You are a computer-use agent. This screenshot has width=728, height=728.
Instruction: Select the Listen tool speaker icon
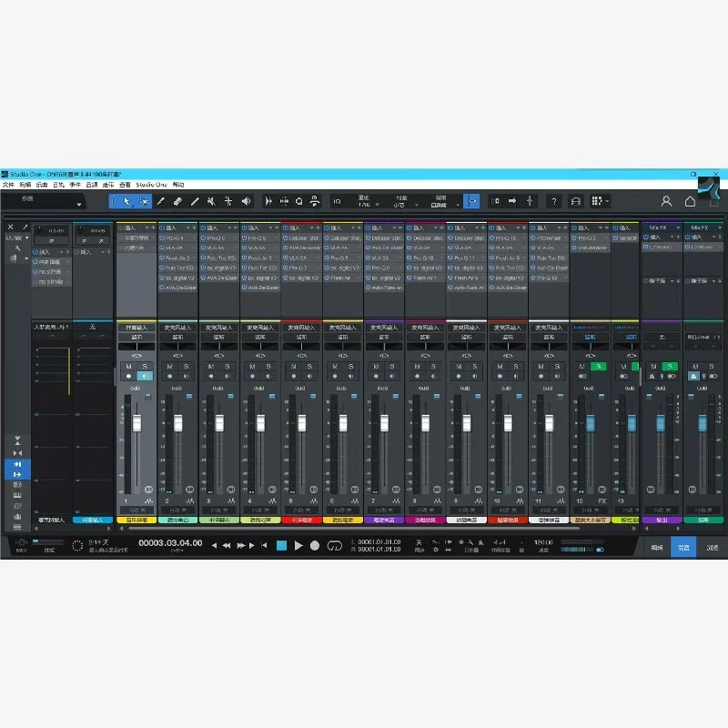point(246,201)
